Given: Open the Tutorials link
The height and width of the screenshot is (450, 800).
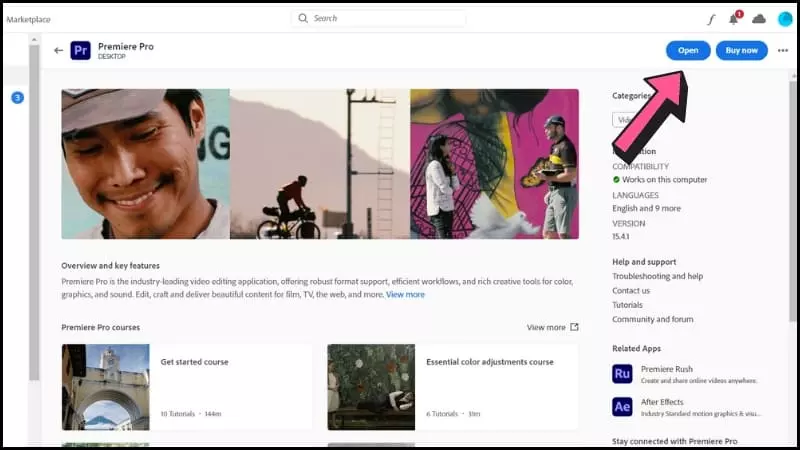Looking at the screenshot, I should tap(627, 305).
